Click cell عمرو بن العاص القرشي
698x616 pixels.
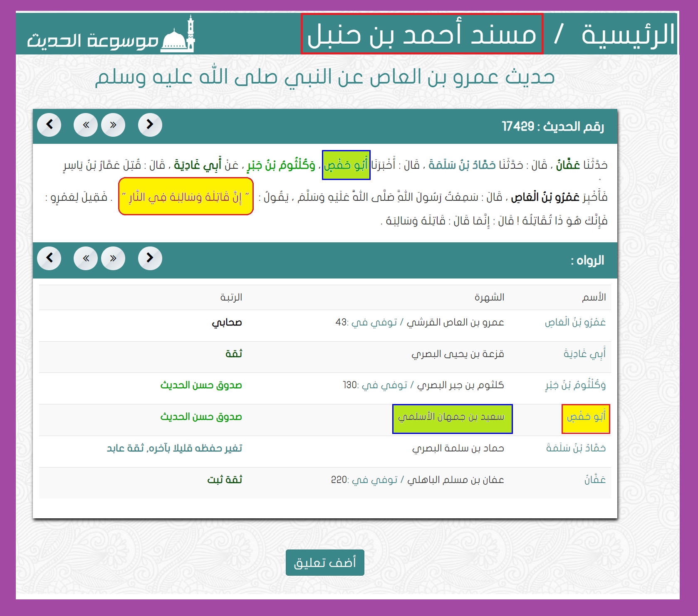(x=455, y=323)
